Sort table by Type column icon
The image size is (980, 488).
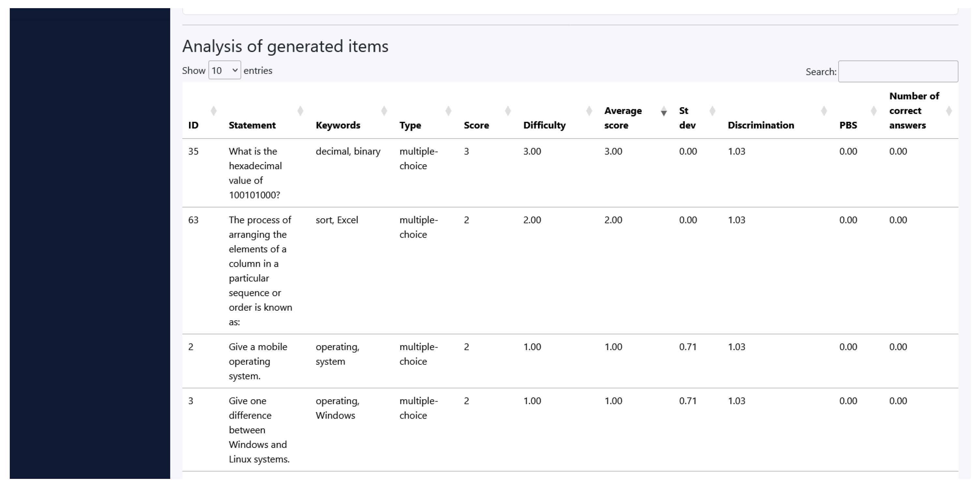(448, 111)
